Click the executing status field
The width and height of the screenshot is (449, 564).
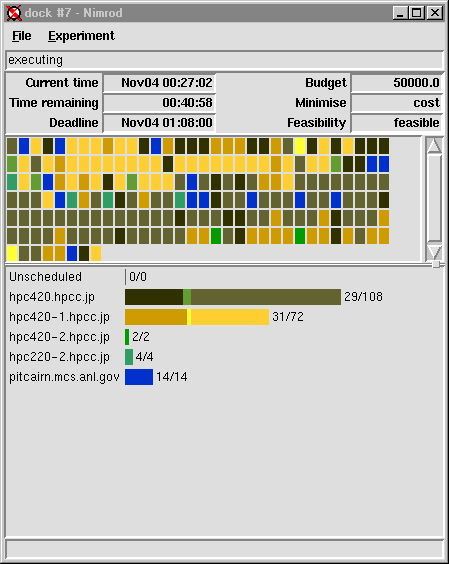[224, 60]
